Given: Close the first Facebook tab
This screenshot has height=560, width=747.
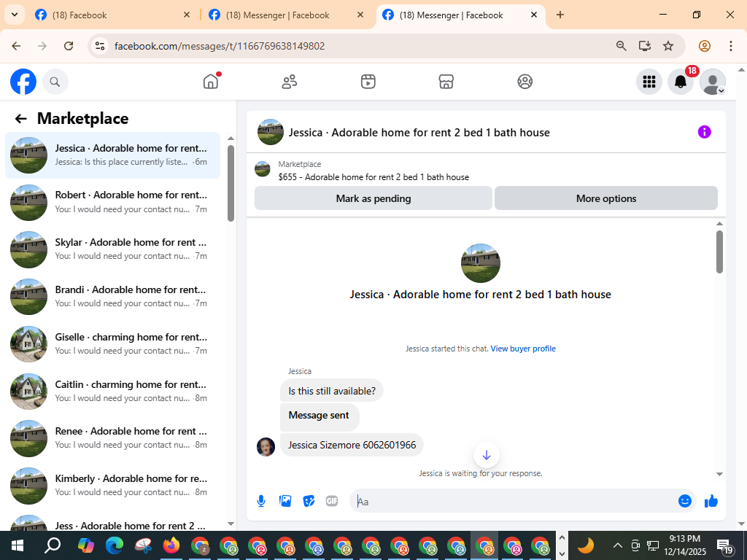Looking at the screenshot, I should click(187, 15).
